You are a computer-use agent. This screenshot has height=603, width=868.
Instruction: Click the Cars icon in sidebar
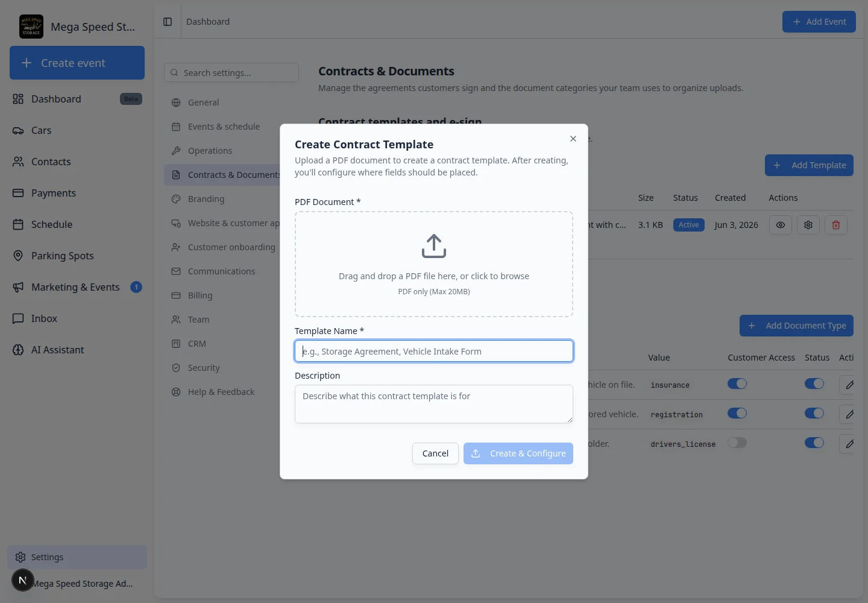[x=18, y=130]
